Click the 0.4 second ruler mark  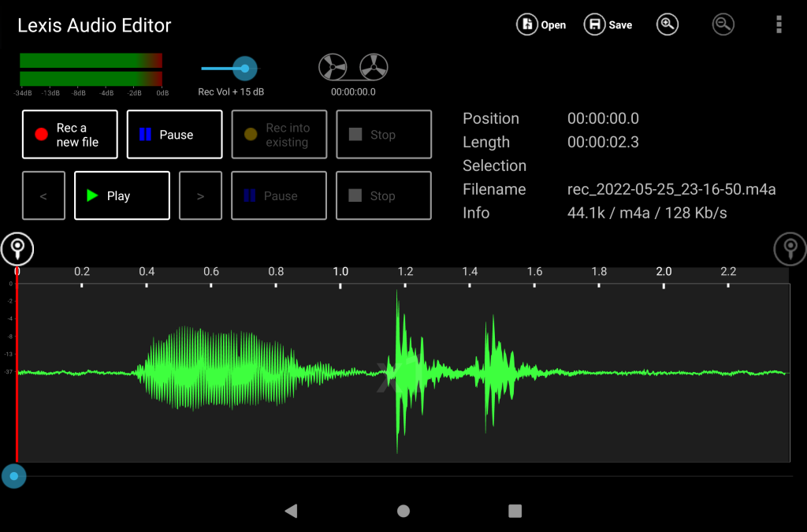(x=147, y=272)
